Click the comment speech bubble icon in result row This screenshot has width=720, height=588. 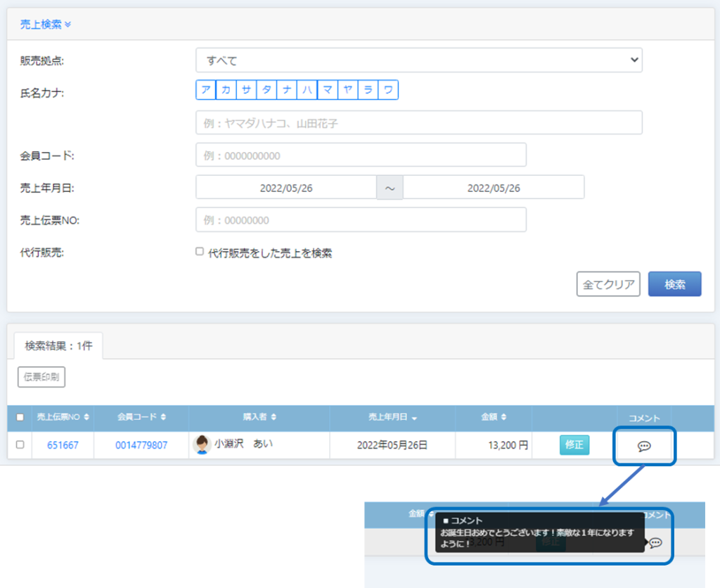coord(643,446)
